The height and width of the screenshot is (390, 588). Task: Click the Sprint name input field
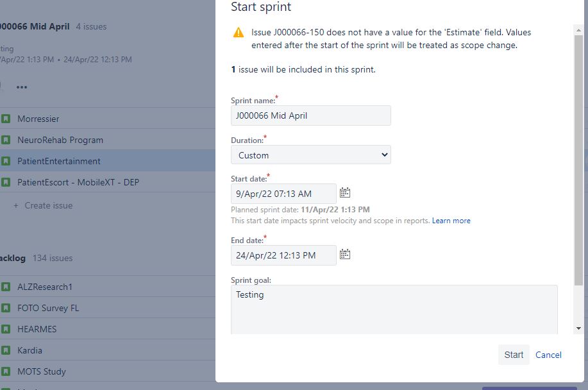click(311, 115)
